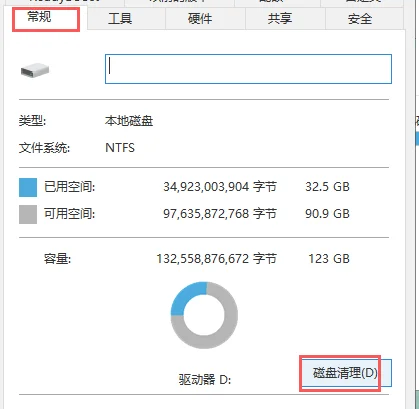Click the drive icon beside the name field
Screen dimensions: 419x409
pos(35,71)
